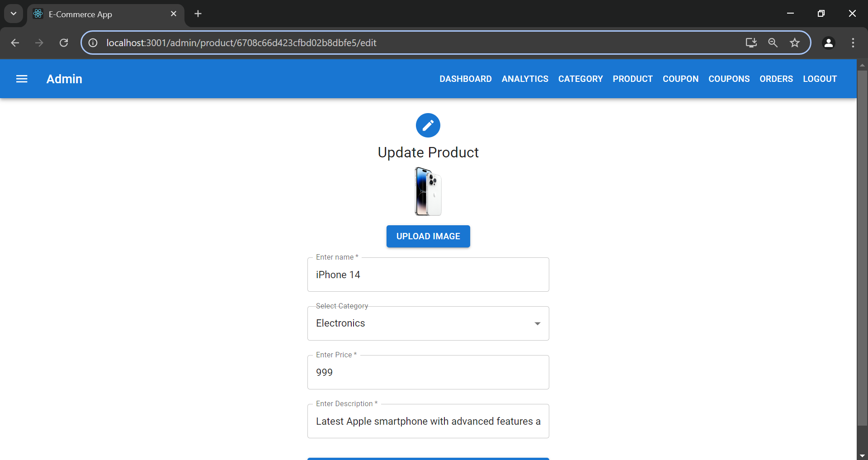The height and width of the screenshot is (460, 868).
Task: View ORDERS page
Action: [776, 79]
